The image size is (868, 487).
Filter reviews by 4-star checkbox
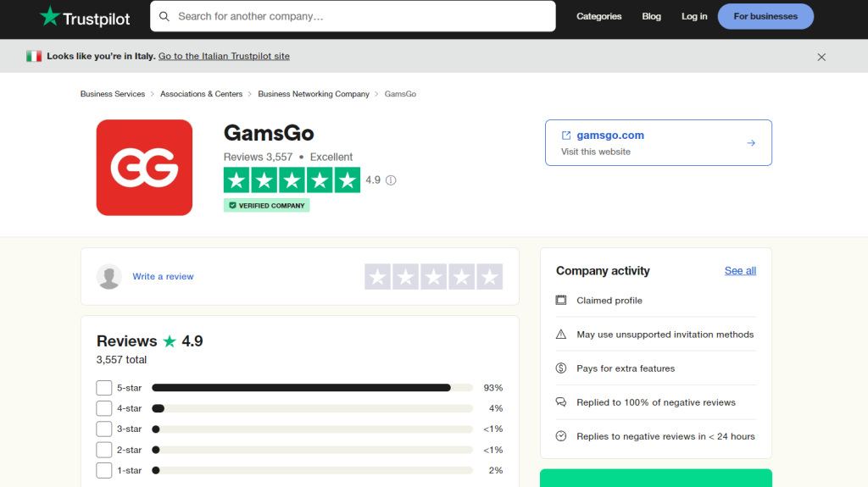pos(104,408)
